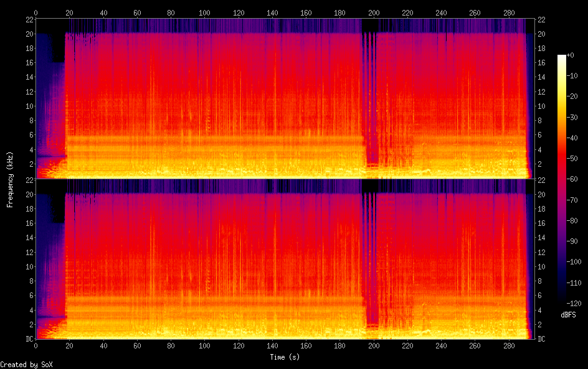Select the 100 tick on the top time axis
The width and height of the screenshot is (588, 369).
pos(204,12)
